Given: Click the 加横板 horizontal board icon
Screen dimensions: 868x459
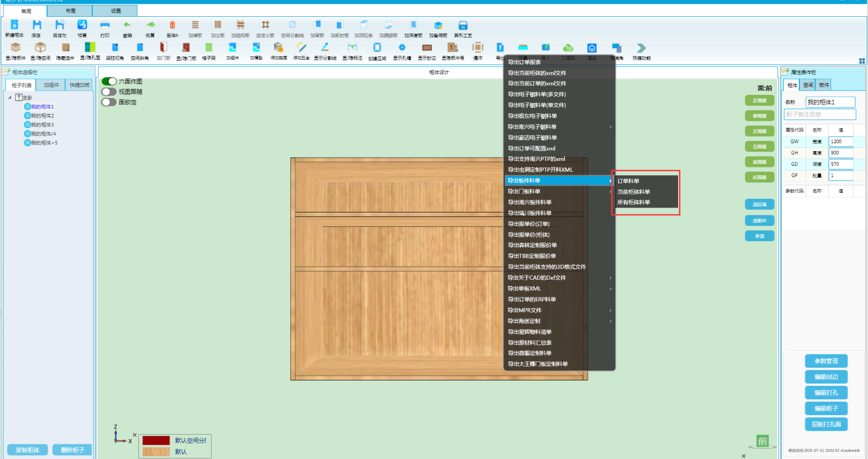Looking at the screenshot, I should coord(195,25).
